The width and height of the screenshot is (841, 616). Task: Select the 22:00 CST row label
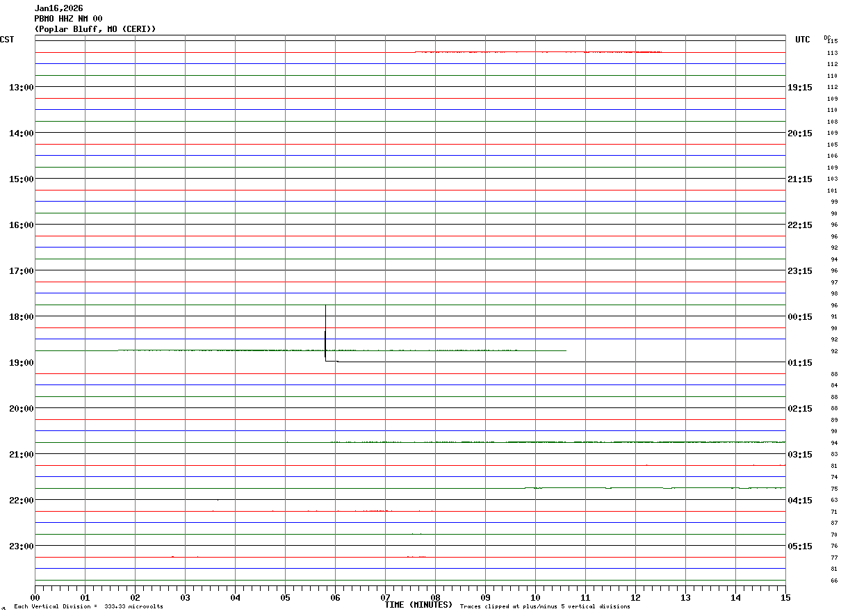pos(22,500)
